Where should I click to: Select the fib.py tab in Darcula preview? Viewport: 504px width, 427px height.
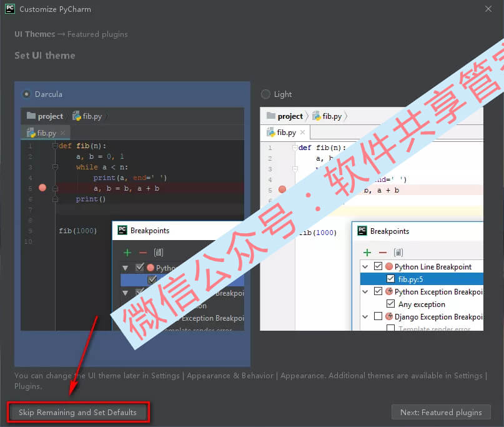(46, 133)
